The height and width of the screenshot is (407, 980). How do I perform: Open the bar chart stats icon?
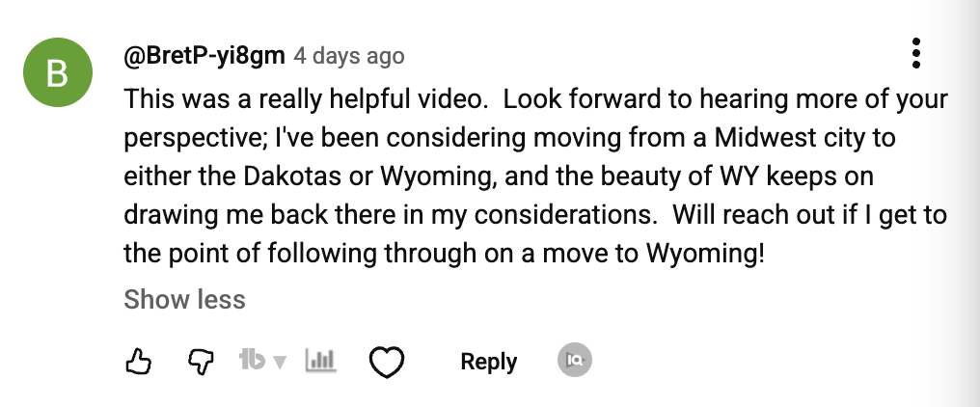[x=320, y=361]
